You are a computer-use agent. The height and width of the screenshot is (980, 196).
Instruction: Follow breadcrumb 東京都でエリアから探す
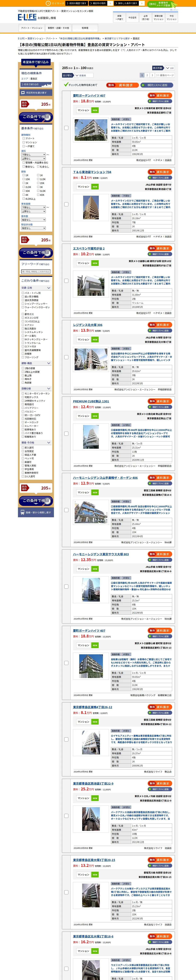(x=117, y=38)
